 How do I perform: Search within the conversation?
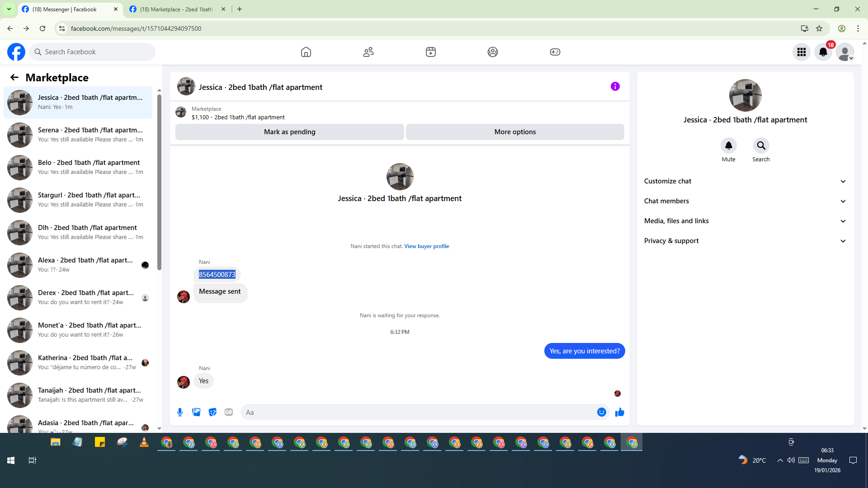tap(761, 146)
